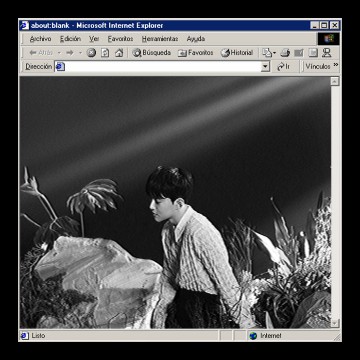
Task: Open the Ver menu
Action: point(94,39)
